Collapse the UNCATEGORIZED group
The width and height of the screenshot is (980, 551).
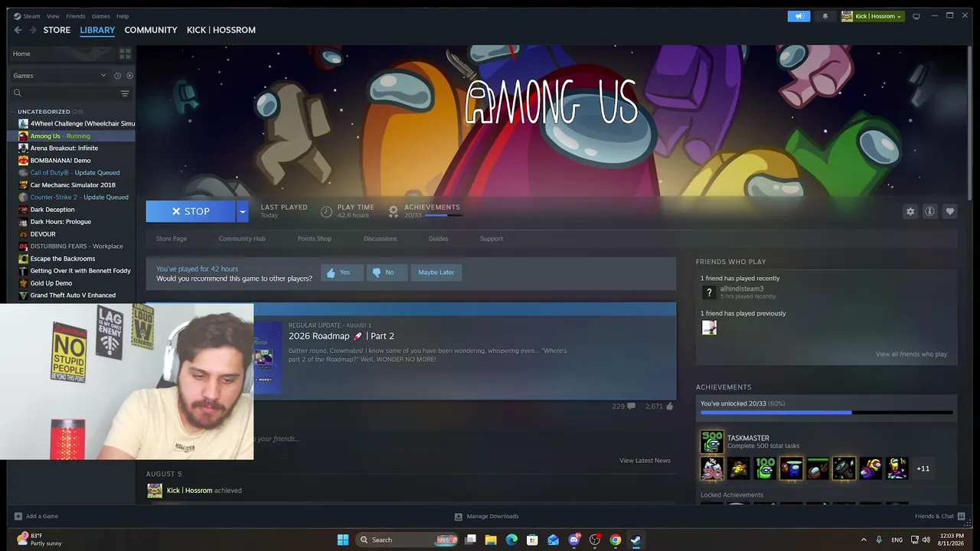[x=13, y=112]
